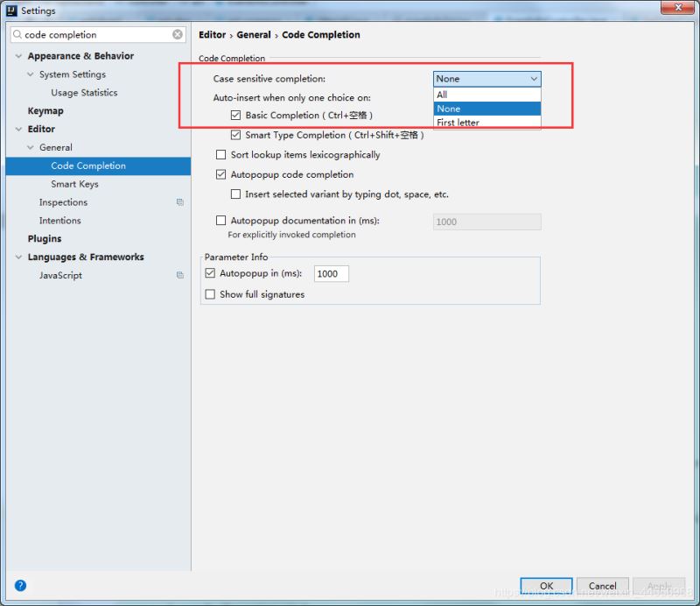Click the search magnifier icon

[x=17, y=34]
